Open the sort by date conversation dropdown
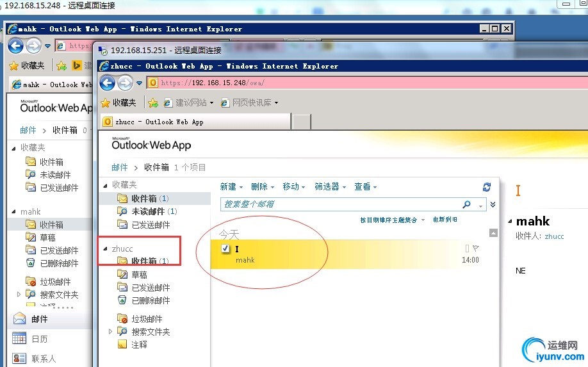 (392, 220)
